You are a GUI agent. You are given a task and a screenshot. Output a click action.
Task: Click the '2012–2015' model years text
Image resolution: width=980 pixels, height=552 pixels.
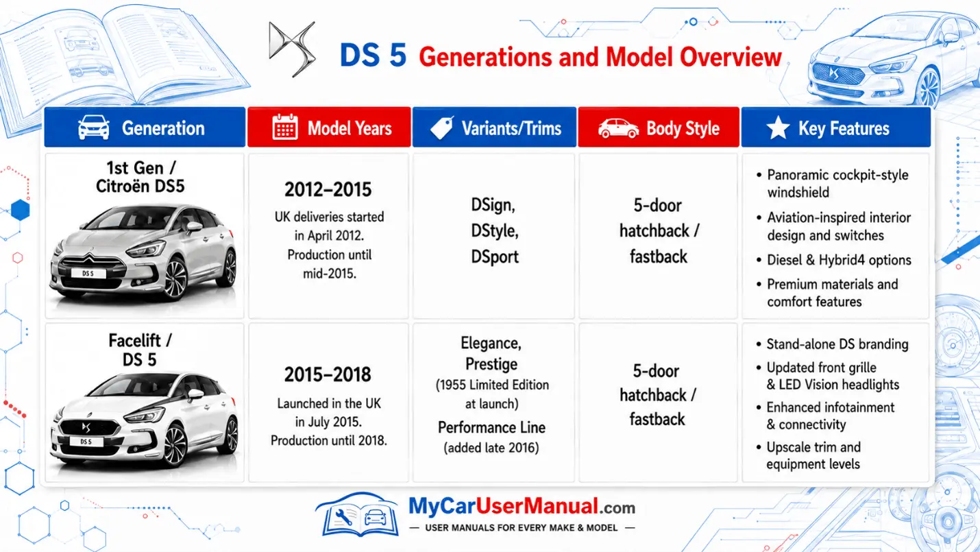[328, 190]
